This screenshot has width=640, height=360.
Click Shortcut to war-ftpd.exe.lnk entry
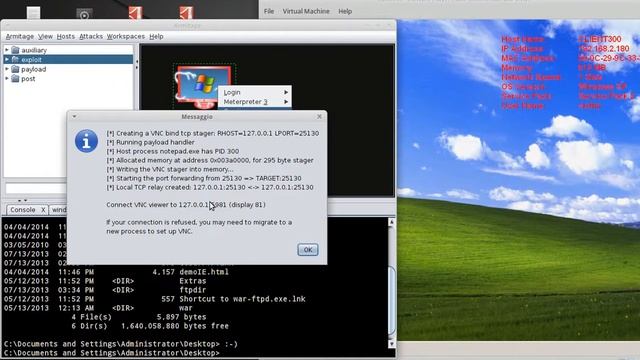[242, 299]
